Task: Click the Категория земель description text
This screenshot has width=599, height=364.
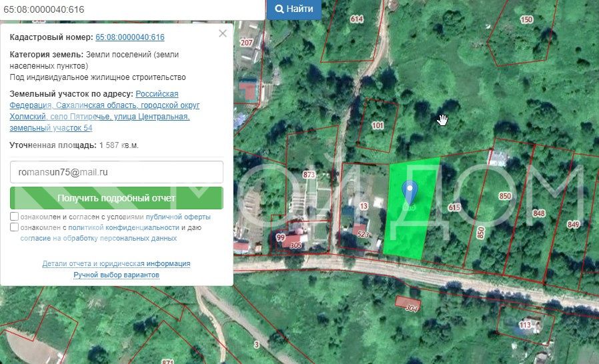Action: click(x=94, y=60)
